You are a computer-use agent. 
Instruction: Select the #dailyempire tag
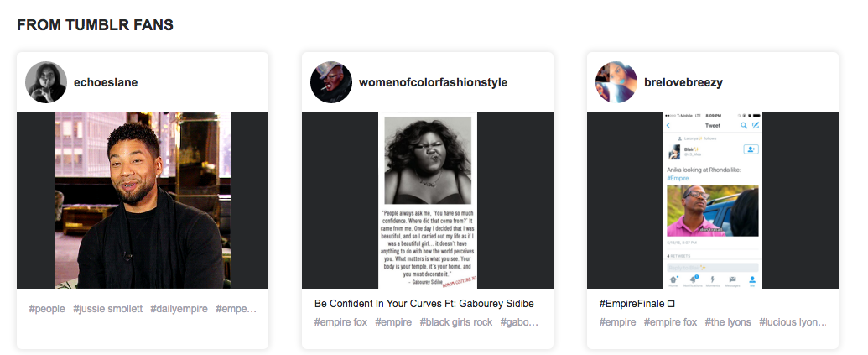pyautogui.click(x=179, y=309)
